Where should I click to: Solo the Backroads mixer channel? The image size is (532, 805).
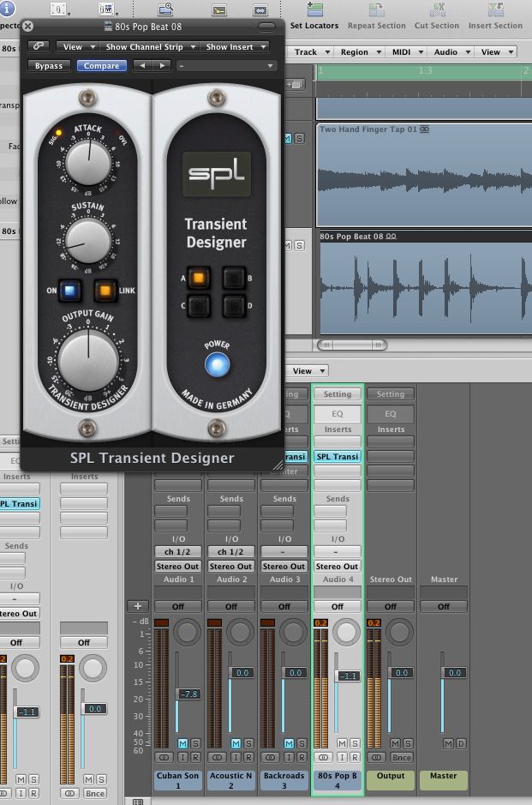tap(302, 743)
